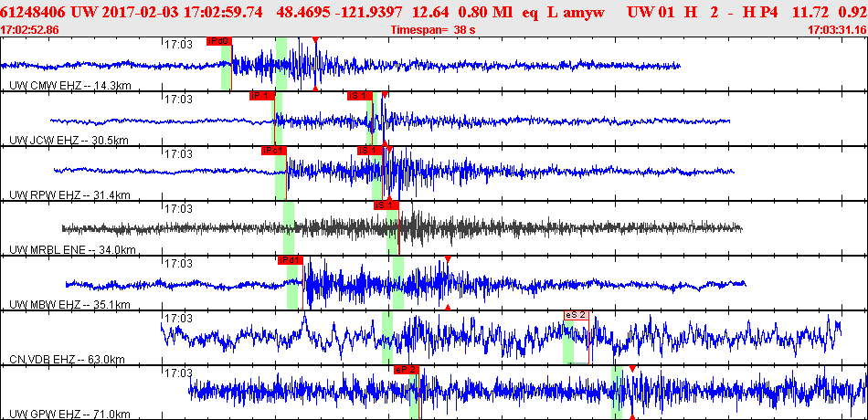868x420 pixels.
Task: Select the iS 1 pick flag on JCW trace
Action: point(359,96)
